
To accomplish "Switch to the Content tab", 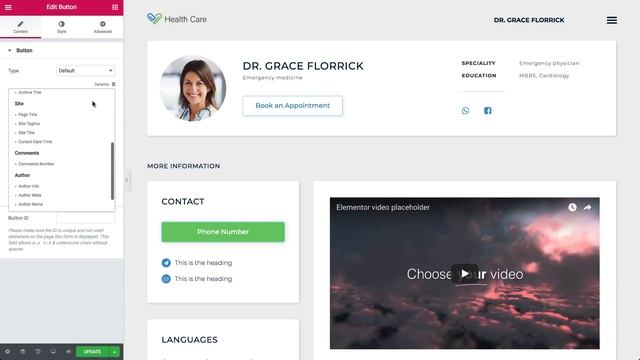I will 20,27.
